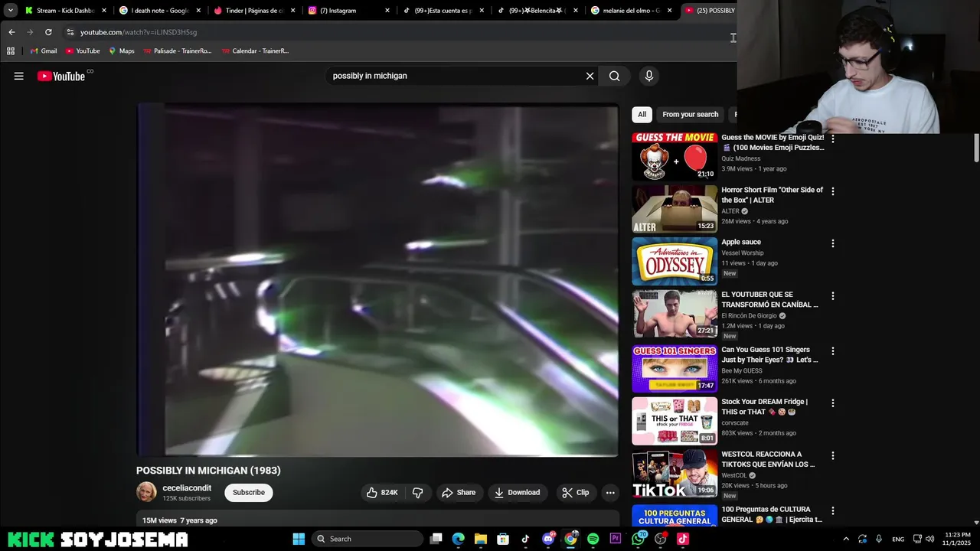Open Stock Your DREAM Fridge title
The width and height of the screenshot is (980, 551).
pos(764,406)
